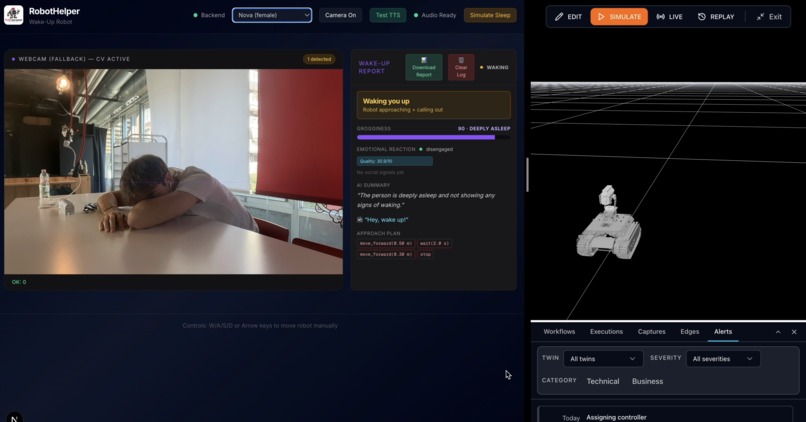Click the manual controls hint text
806x422 pixels.
tap(260, 325)
